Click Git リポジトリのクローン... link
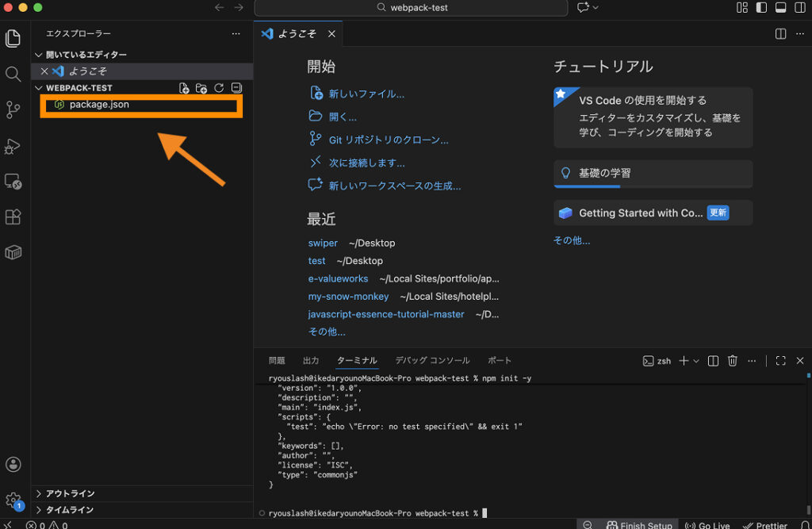 (389, 140)
